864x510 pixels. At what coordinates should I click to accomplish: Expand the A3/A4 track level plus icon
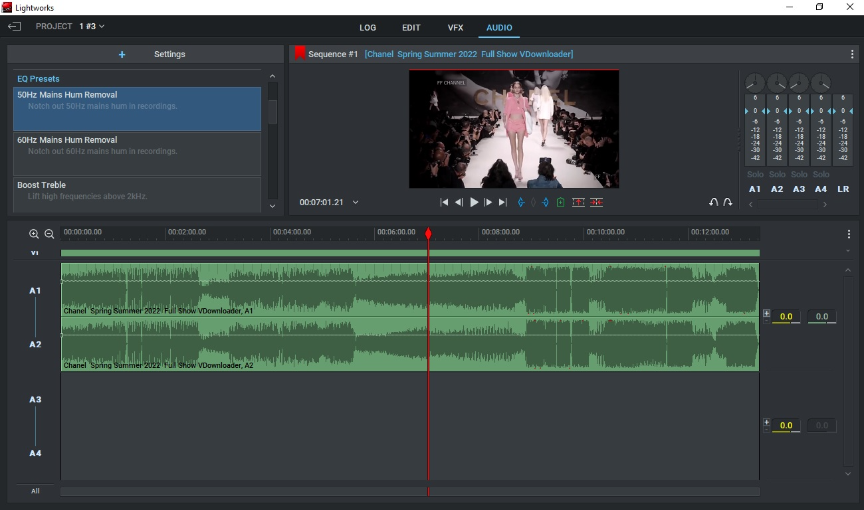766,422
